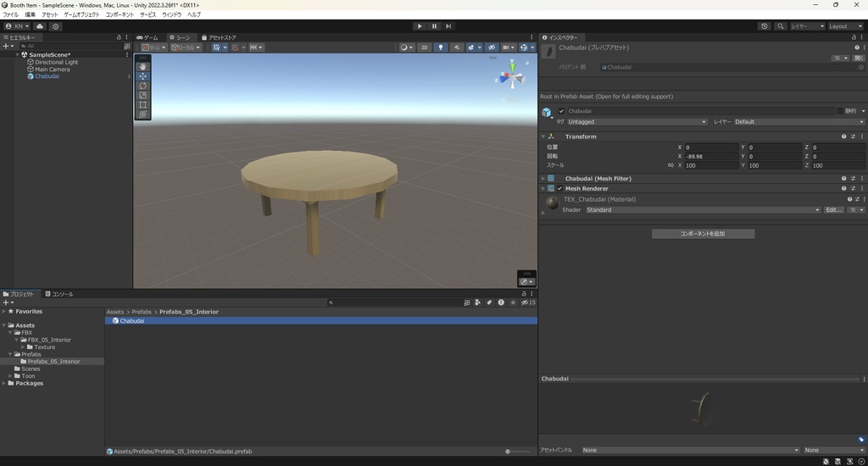Click Prefabs in the project breadcrumb

tap(142, 312)
